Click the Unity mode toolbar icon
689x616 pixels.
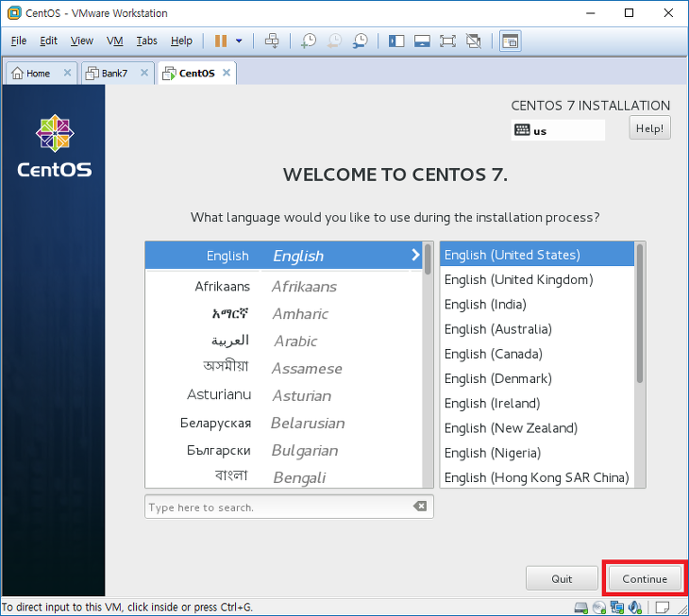pos(474,41)
